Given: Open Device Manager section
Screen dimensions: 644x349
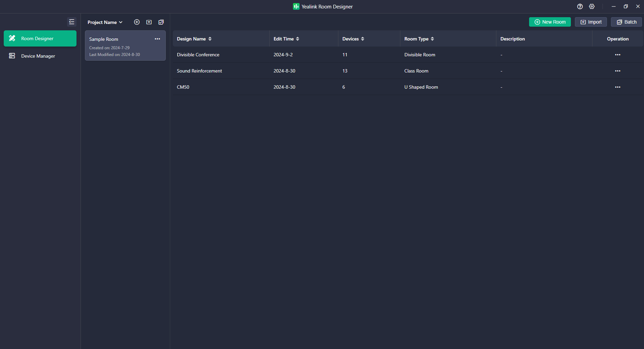Looking at the screenshot, I should point(40,56).
